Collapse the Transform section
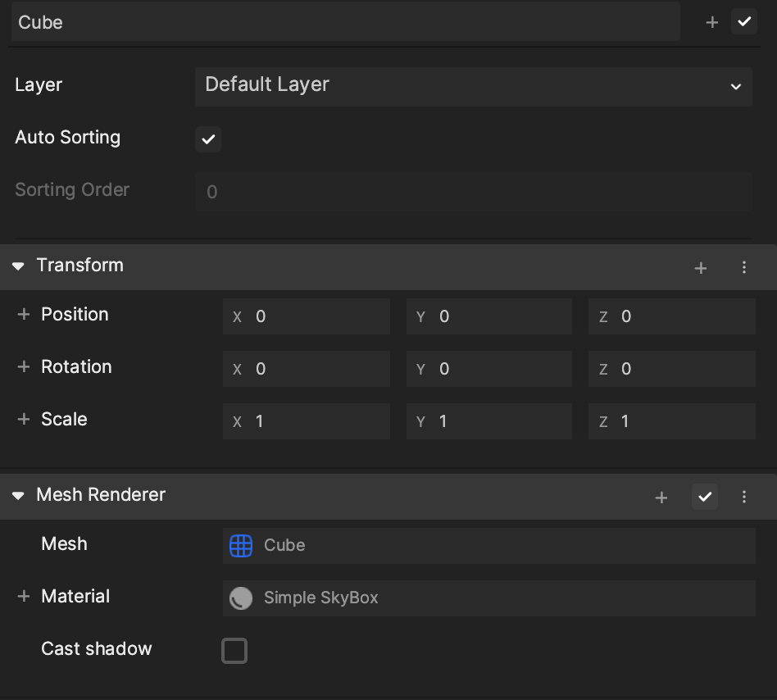The image size is (777, 700). 19,266
